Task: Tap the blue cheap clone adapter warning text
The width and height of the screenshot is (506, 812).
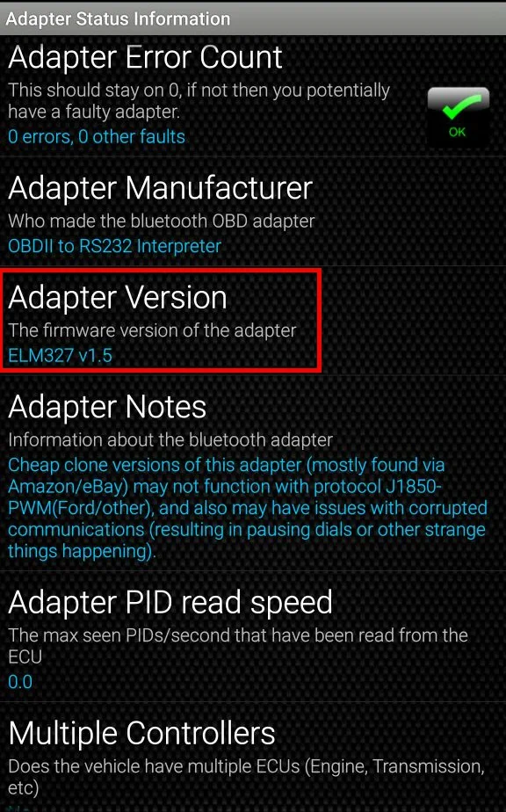Action: (248, 508)
